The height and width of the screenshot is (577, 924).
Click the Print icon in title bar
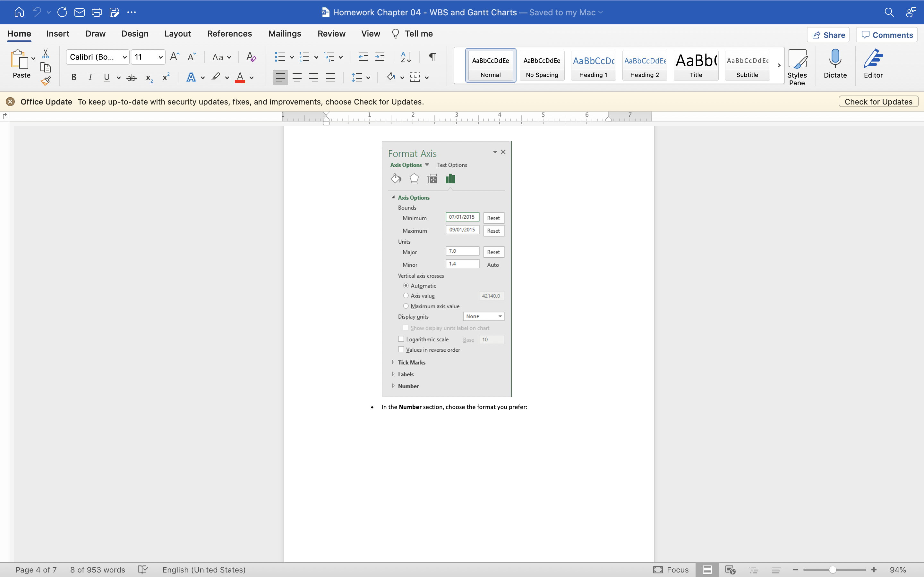[x=97, y=12]
